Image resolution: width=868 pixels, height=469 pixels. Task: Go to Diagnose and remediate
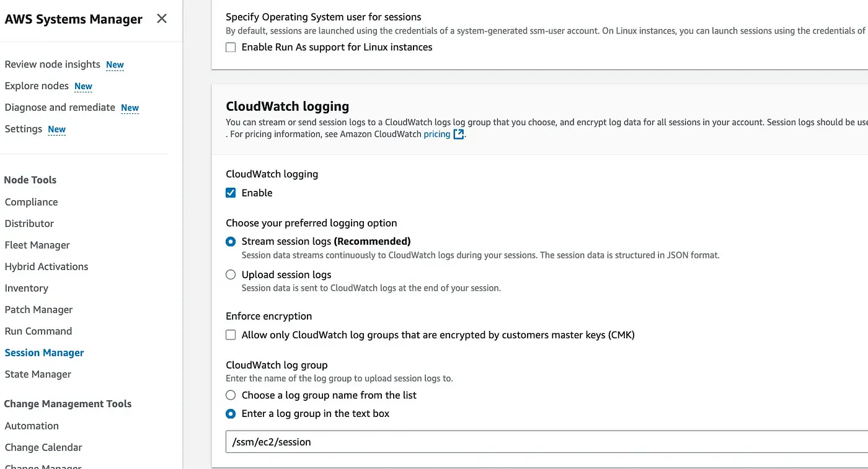[60, 107]
